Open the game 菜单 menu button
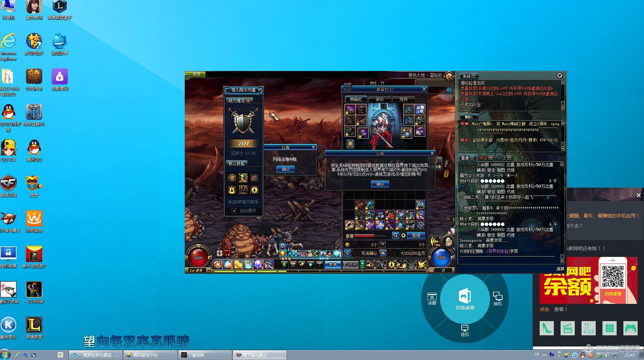The width and height of the screenshot is (644, 360). (x=333, y=265)
